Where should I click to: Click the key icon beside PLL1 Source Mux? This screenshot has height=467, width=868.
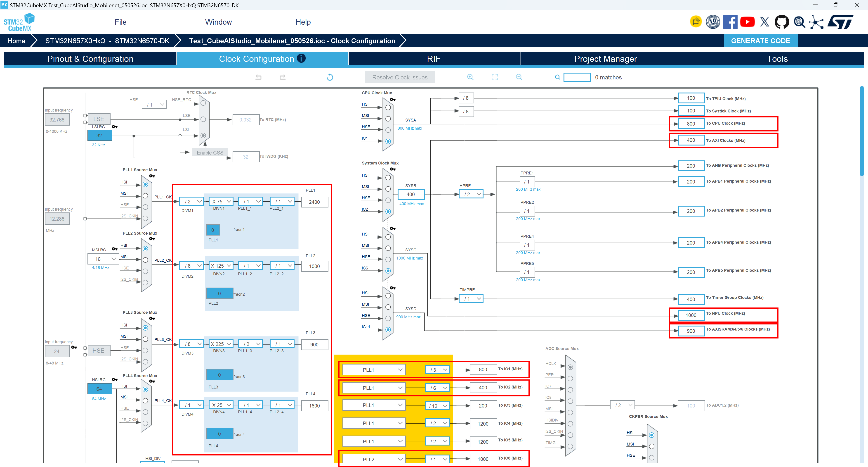coord(152,176)
